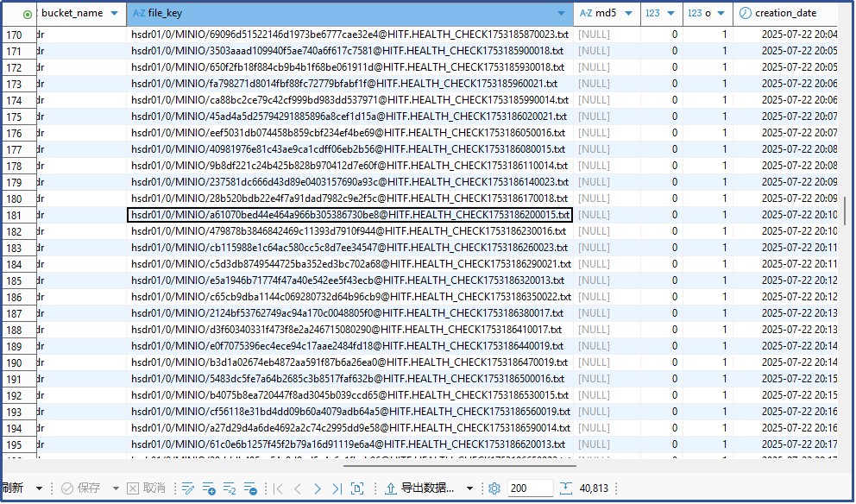The image size is (856, 504).
Task: Select row number 185 header
Action: click(x=15, y=280)
